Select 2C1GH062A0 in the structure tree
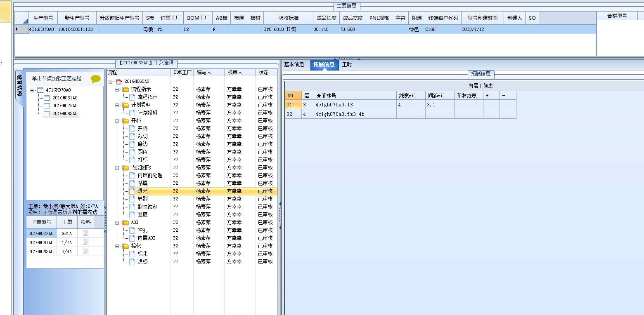 (x=65, y=113)
